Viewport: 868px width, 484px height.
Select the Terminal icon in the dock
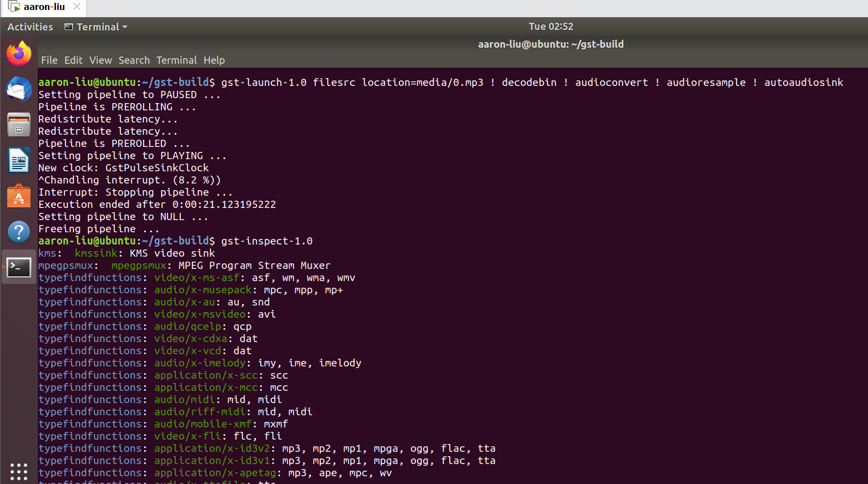pyautogui.click(x=19, y=267)
